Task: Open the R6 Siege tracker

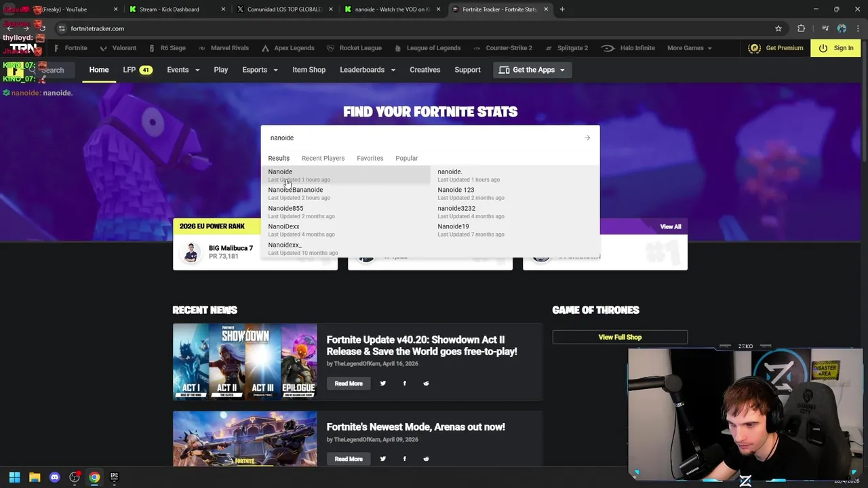Action: pyautogui.click(x=167, y=48)
